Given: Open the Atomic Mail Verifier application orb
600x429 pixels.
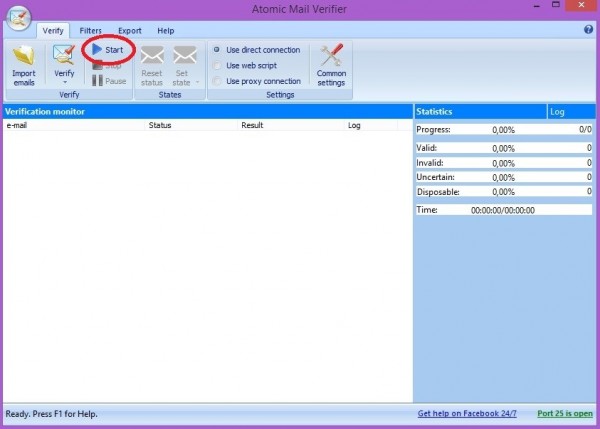Looking at the screenshot, I should pos(18,18).
